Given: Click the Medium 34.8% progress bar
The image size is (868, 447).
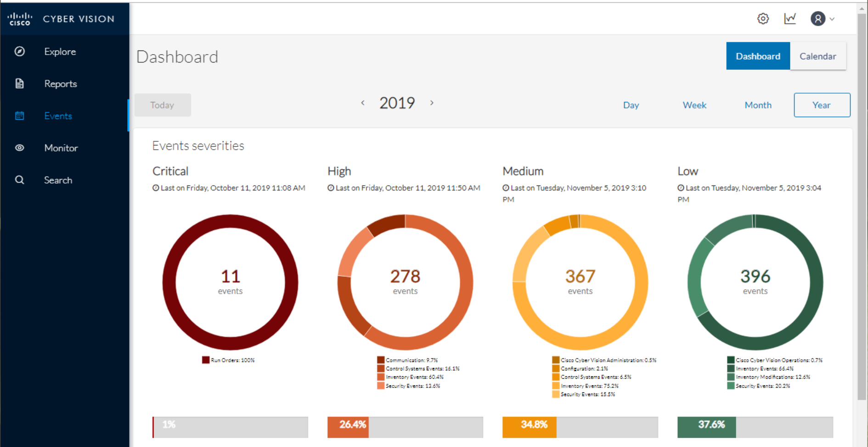Looking at the screenshot, I should tap(580, 427).
